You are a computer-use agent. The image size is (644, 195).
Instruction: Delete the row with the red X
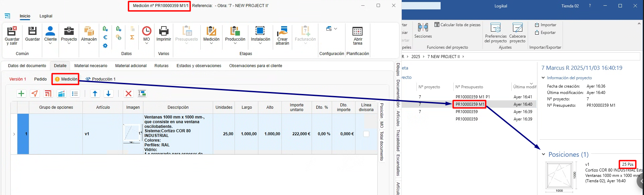[128, 94]
